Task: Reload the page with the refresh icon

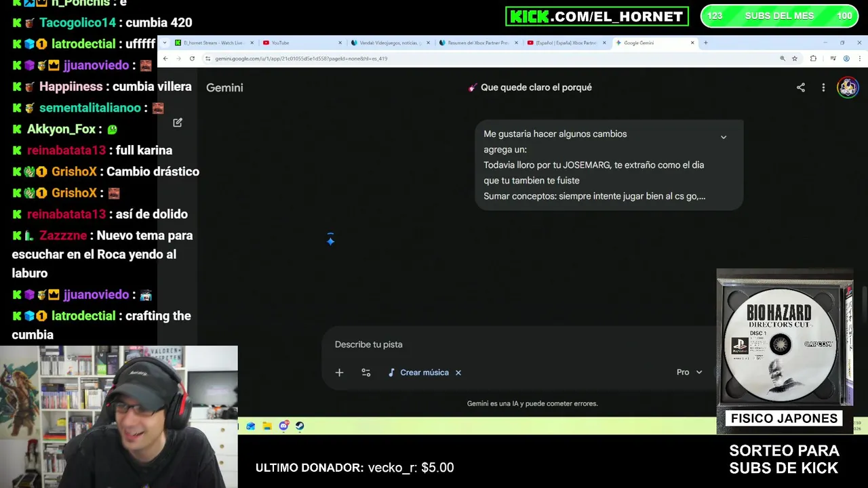Action: pos(192,58)
